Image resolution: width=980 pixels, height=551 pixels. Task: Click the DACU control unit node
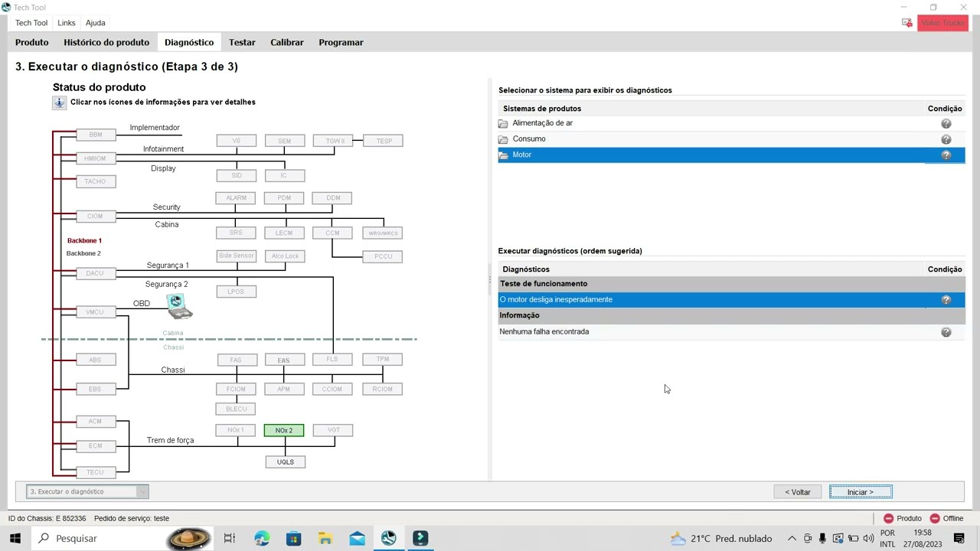pos(96,273)
